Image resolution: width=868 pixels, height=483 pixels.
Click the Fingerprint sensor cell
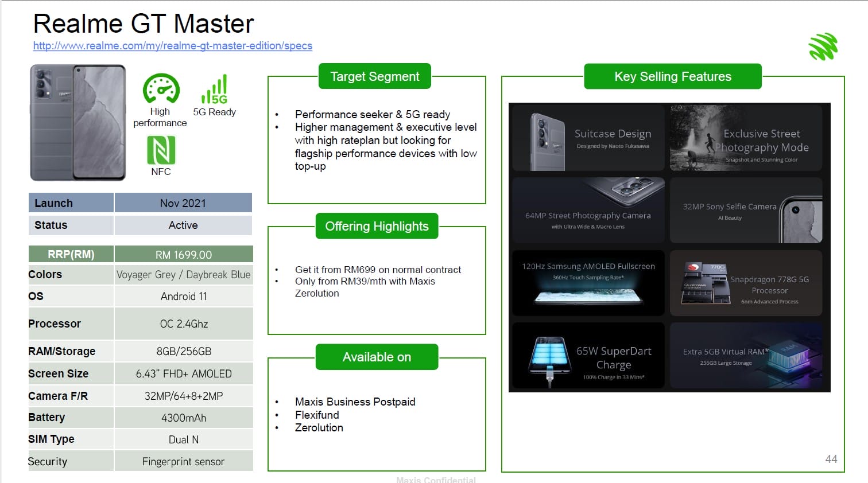click(184, 461)
